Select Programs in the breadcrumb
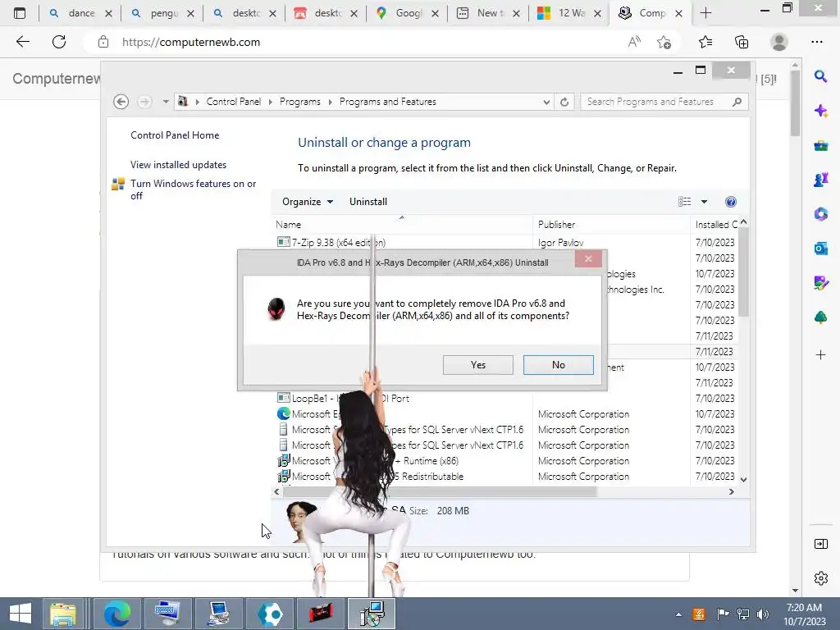 (300, 102)
